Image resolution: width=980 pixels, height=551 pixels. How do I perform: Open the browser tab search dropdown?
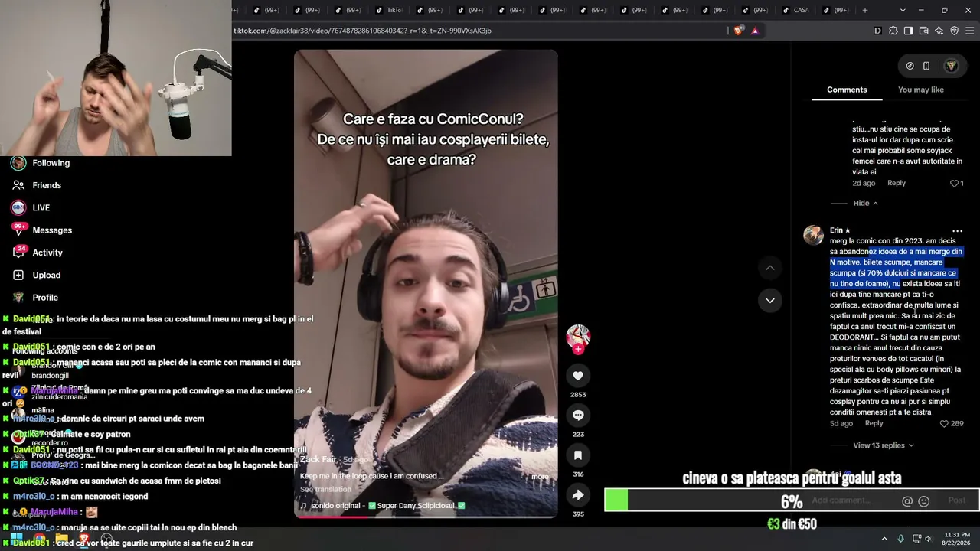point(903,10)
